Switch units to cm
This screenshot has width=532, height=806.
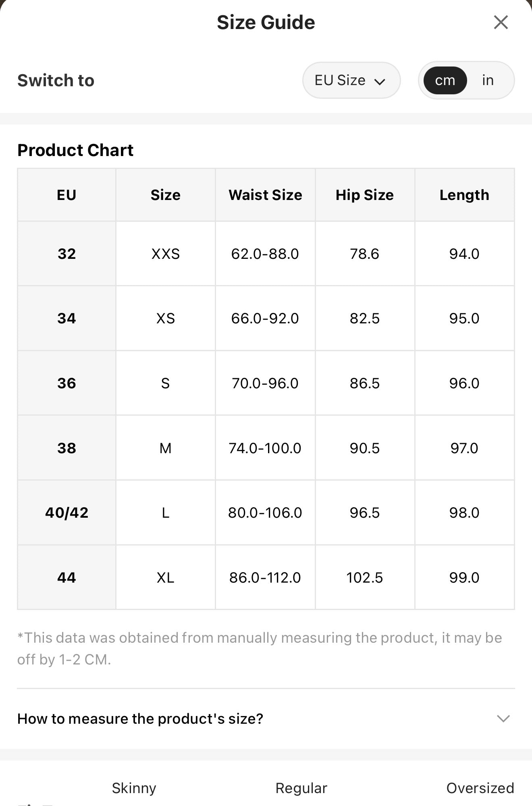point(445,80)
